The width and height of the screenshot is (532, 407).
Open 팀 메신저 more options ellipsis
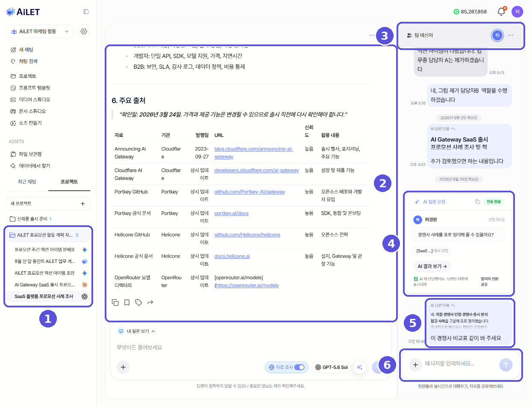(x=511, y=35)
